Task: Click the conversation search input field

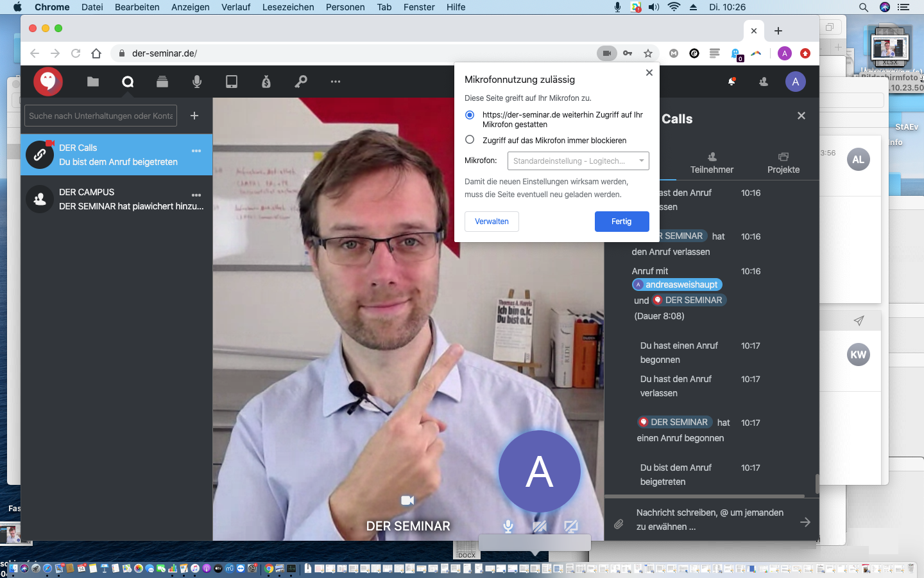Action: (x=101, y=116)
